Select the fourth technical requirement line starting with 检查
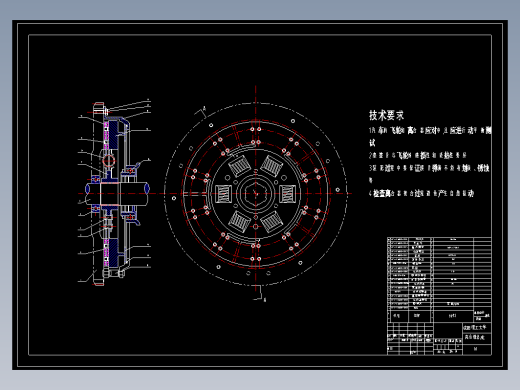The width and height of the screenshot is (520, 390). 421,194
